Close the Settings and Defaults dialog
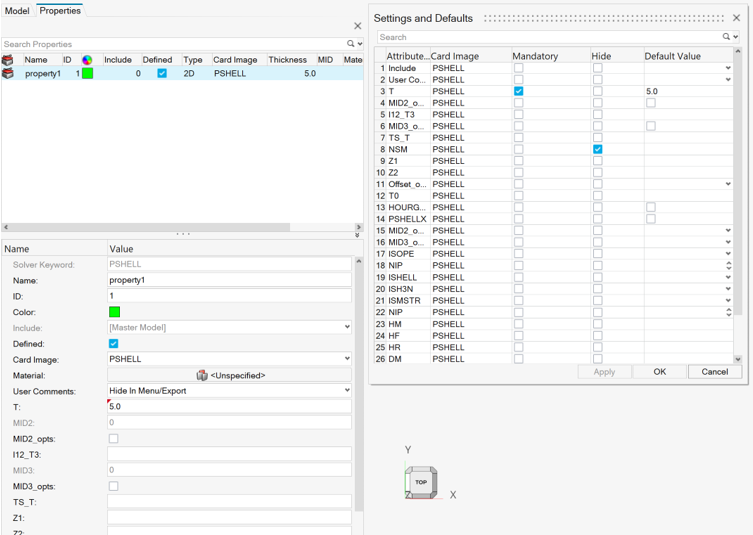 coord(737,18)
